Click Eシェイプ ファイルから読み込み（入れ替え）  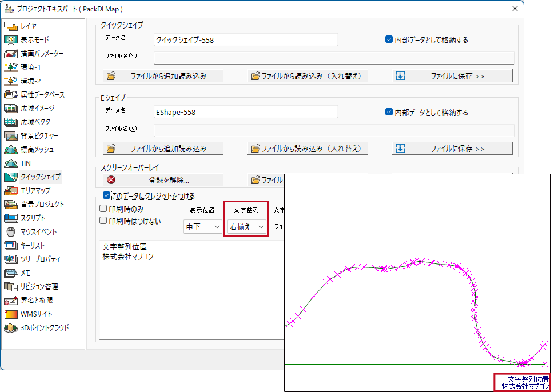click(x=308, y=149)
